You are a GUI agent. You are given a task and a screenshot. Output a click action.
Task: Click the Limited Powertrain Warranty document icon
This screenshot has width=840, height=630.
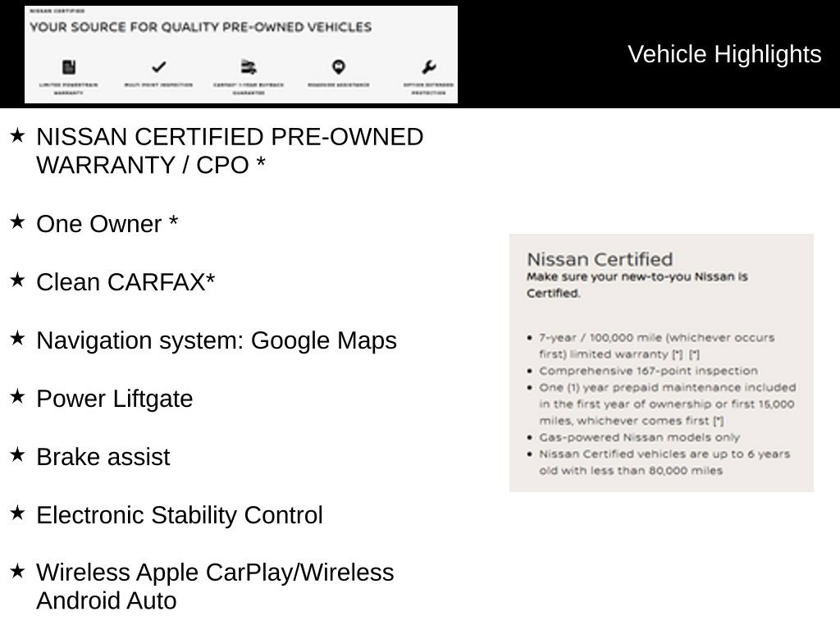(x=69, y=67)
